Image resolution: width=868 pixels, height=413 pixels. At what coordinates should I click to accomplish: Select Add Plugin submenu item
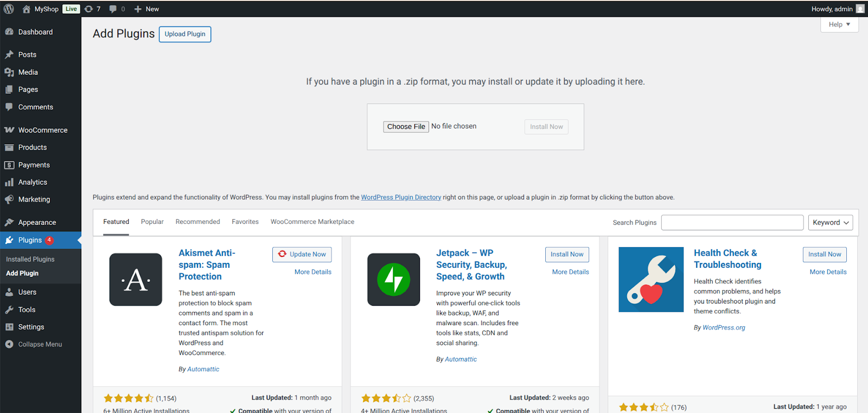[22, 273]
